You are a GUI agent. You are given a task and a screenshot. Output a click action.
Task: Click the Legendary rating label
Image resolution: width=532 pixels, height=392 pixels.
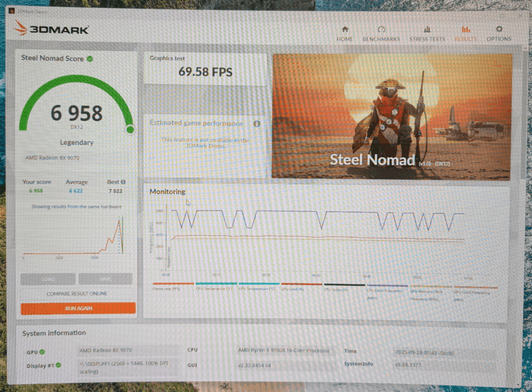77,142
